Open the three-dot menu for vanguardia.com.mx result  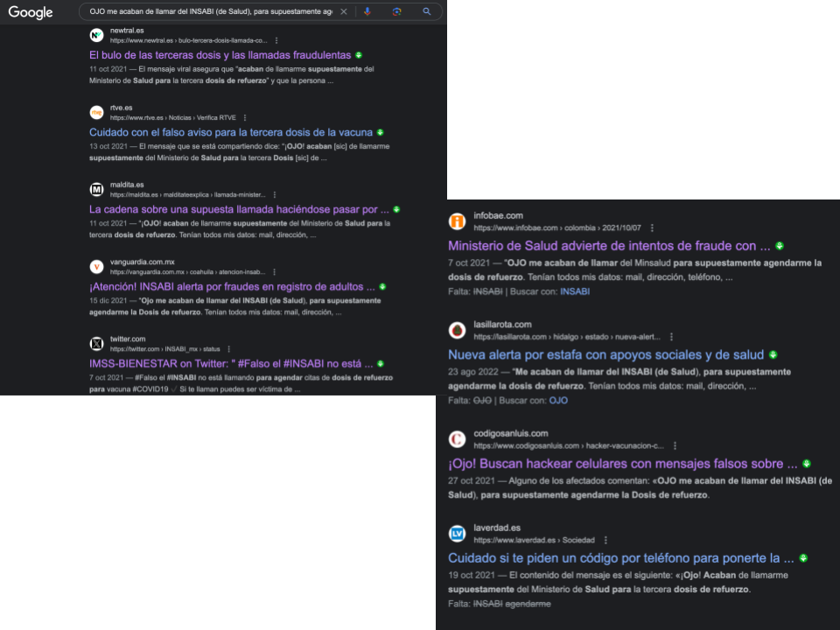274,272
